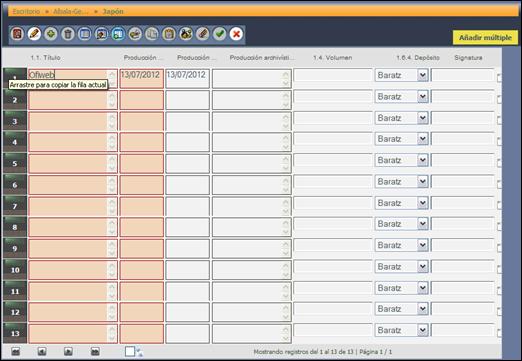Go to Escritorio in the breadcrumb
This screenshot has height=361, width=522.
click(x=26, y=11)
